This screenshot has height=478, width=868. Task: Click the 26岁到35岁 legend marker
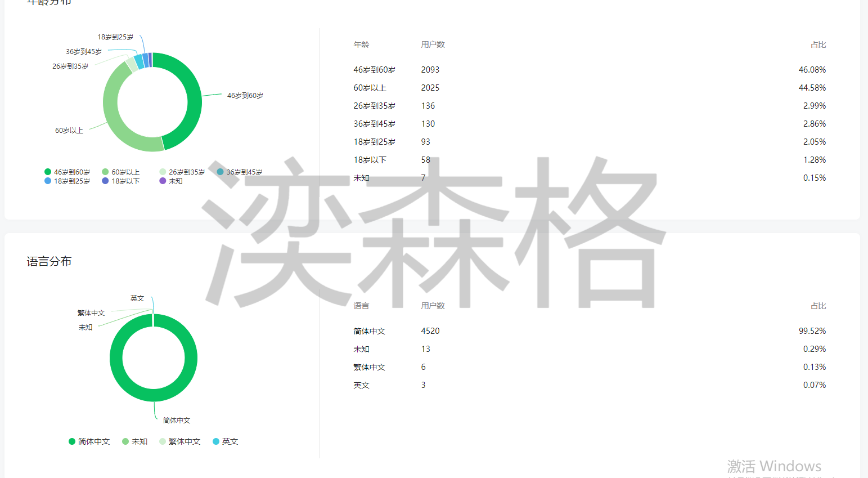pyautogui.click(x=163, y=172)
